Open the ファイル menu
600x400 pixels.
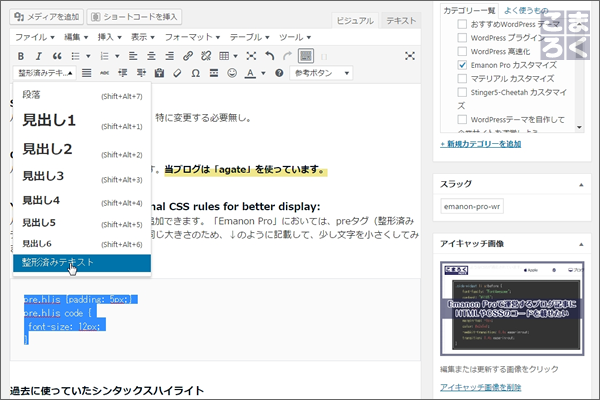pyautogui.click(x=35, y=37)
